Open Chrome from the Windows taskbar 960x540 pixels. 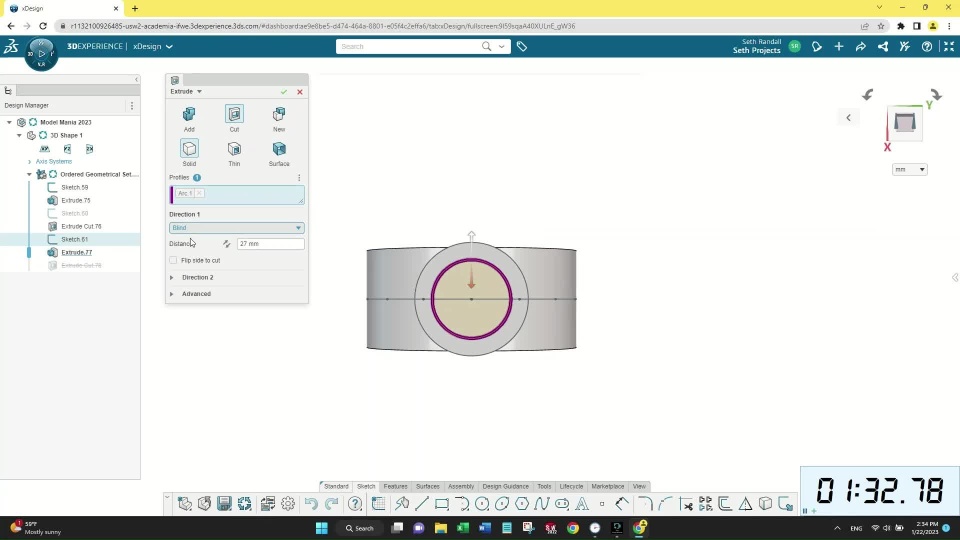click(x=572, y=528)
